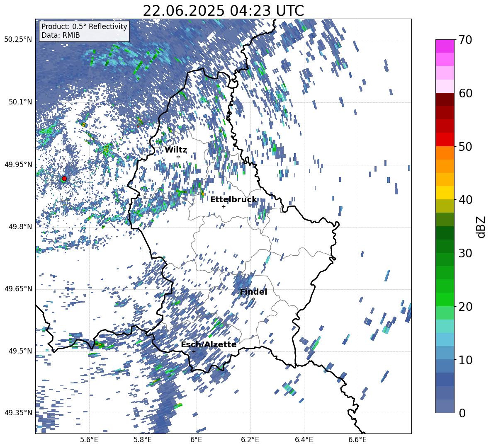
Task: Click the 6°E longitude tick label
Action: [x=196, y=440]
